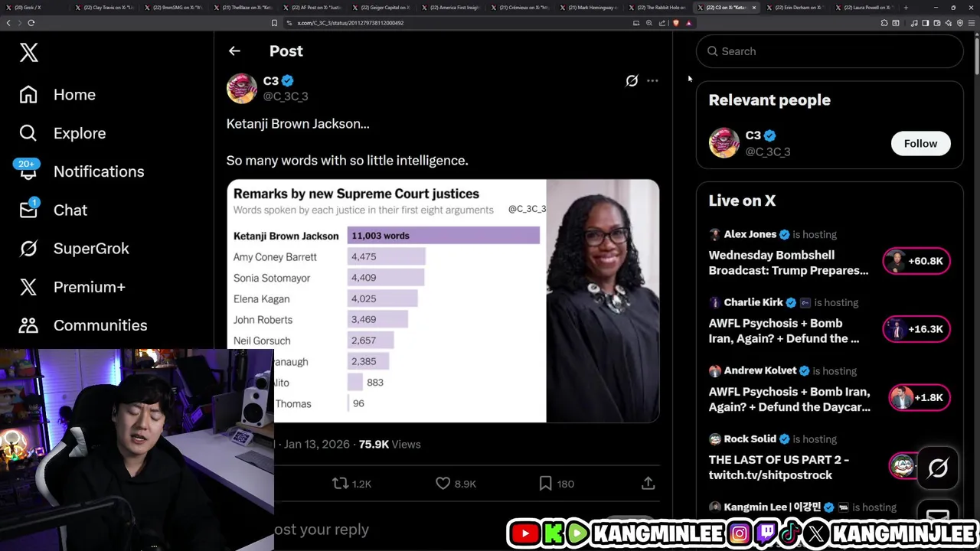Share the post with the upload icon
The height and width of the screenshot is (551, 980).
tap(648, 484)
